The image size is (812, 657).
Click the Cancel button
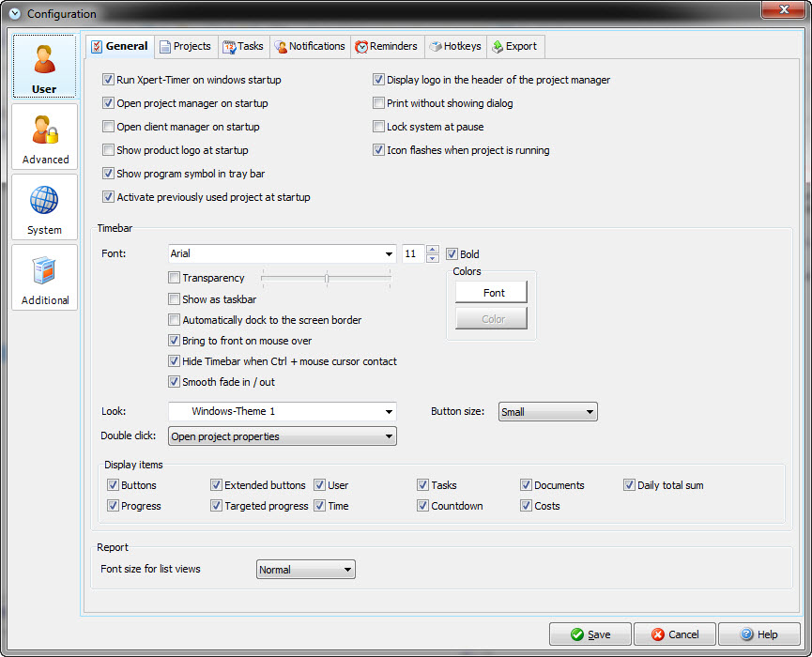[675, 634]
